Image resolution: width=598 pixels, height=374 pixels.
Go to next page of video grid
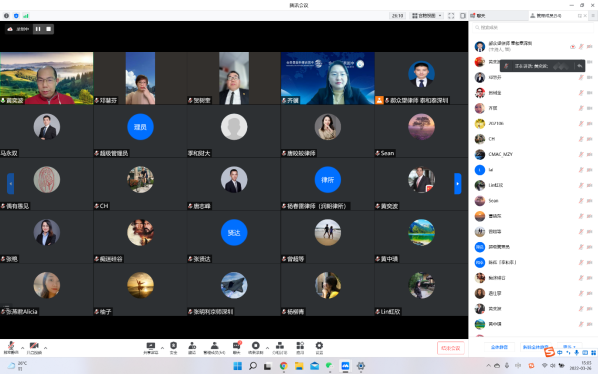pyautogui.click(x=458, y=184)
